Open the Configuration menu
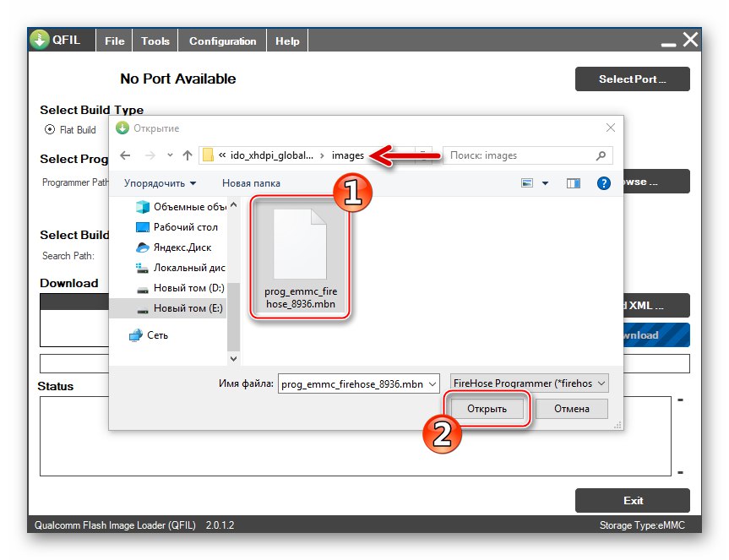 coord(222,41)
